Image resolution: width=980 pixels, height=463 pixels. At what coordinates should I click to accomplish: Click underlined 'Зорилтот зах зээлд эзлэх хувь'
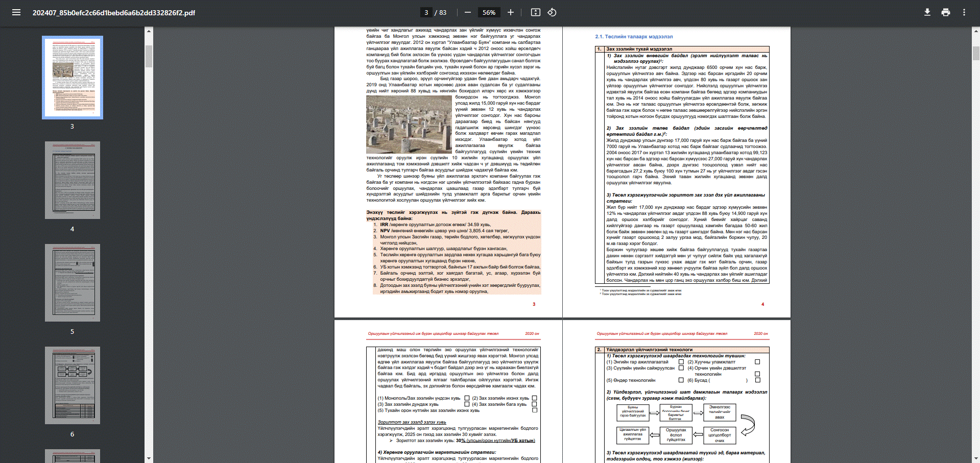click(412, 422)
